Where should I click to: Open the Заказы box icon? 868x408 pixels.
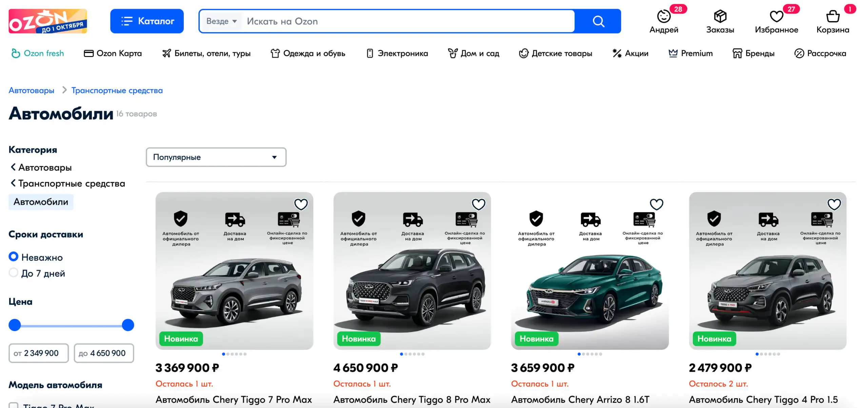point(720,16)
